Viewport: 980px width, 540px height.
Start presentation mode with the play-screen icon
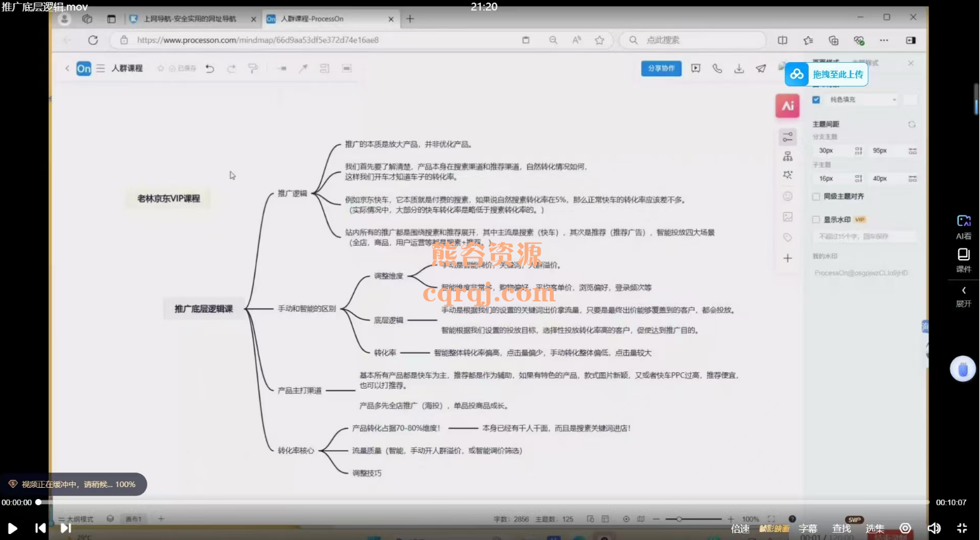tap(696, 68)
